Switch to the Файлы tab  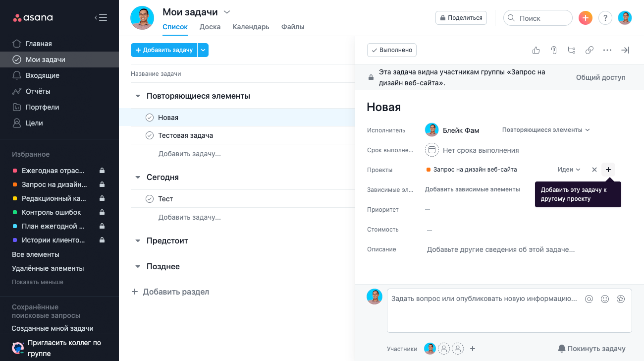[293, 27]
